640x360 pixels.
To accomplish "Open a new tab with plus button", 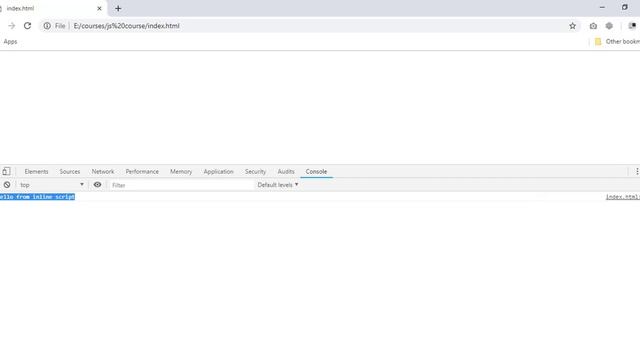I will [118, 8].
